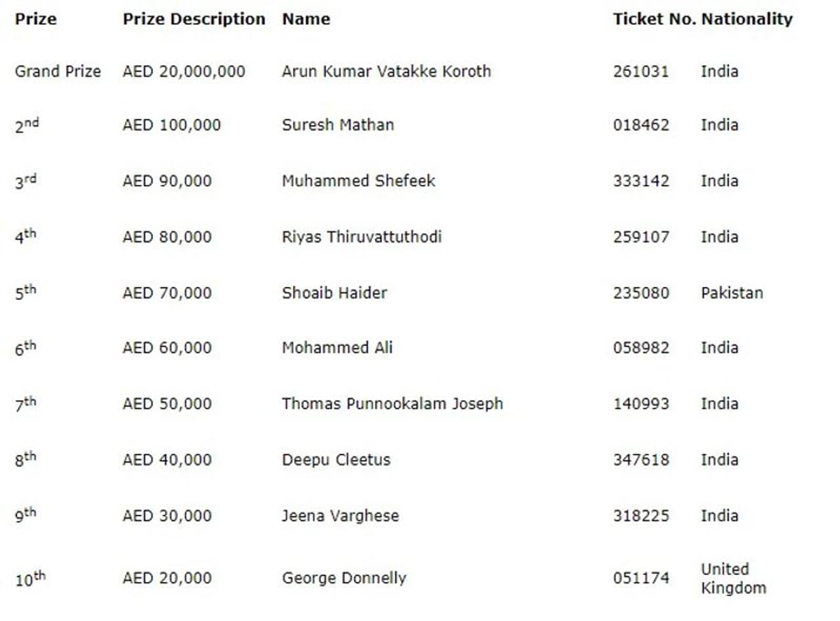Click ticket number 333142
Image resolution: width=840 pixels, height=621 pixels.
(x=640, y=181)
